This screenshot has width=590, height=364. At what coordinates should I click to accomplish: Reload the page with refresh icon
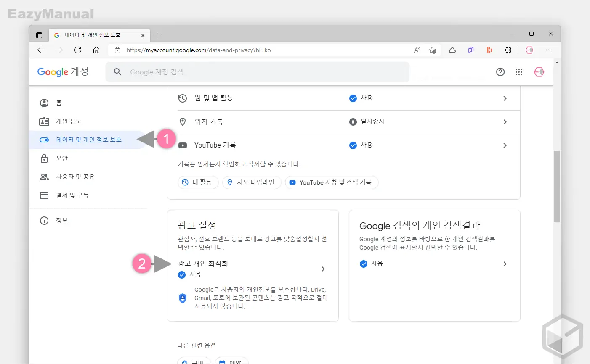[78, 50]
